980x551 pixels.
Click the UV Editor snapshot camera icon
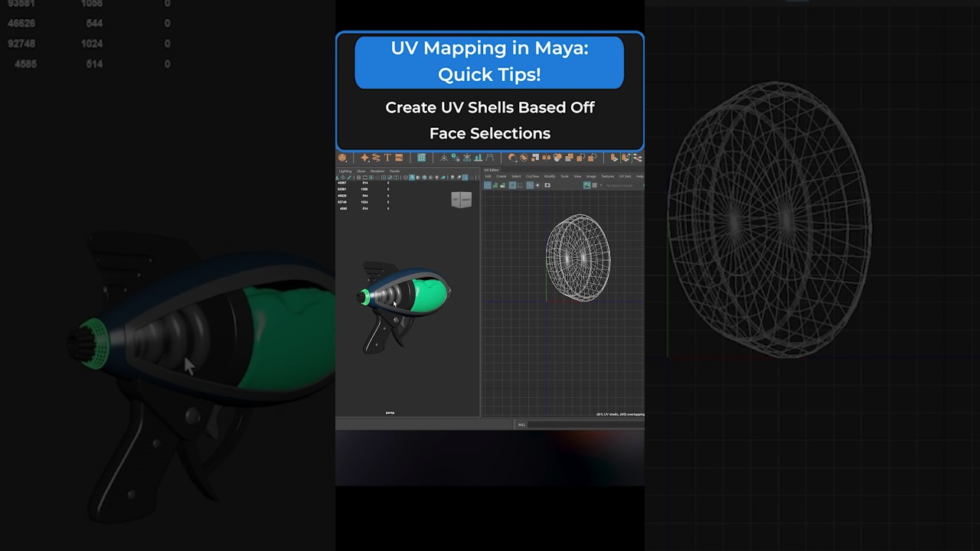[547, 185]
